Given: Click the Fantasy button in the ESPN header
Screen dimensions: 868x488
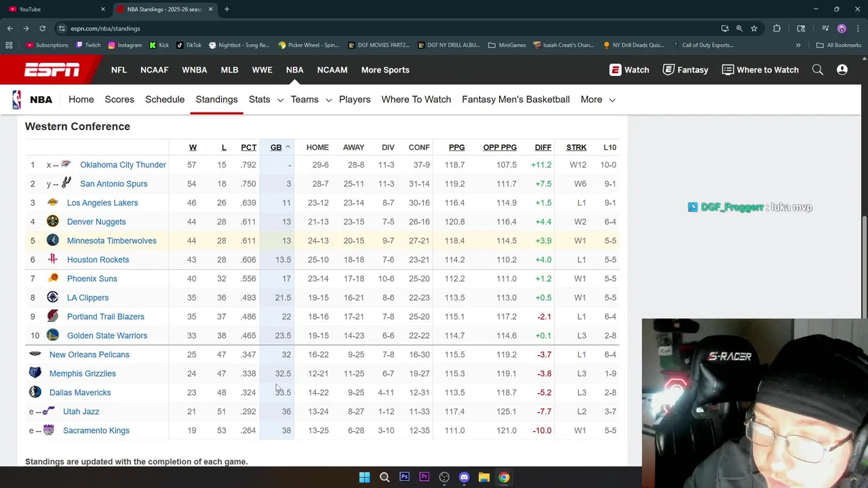Looking at the screenshot, I should (x=686, y=70).
